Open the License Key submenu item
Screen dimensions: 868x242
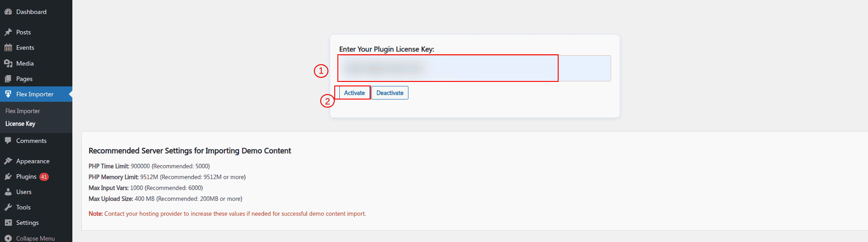(20, 123)
